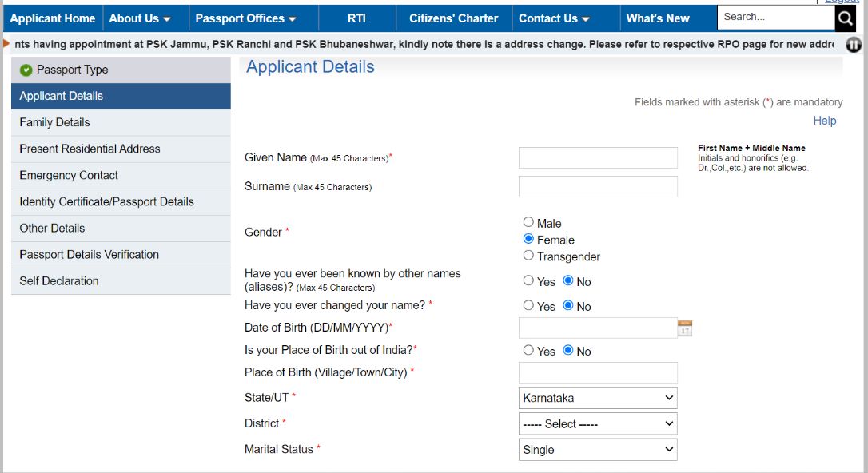Open the Contact Us menu

click(x=550, y=18)
